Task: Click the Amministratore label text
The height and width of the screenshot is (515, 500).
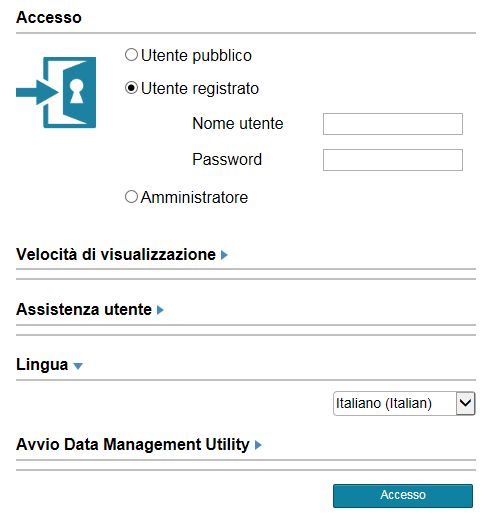Action: click(194, 197)
